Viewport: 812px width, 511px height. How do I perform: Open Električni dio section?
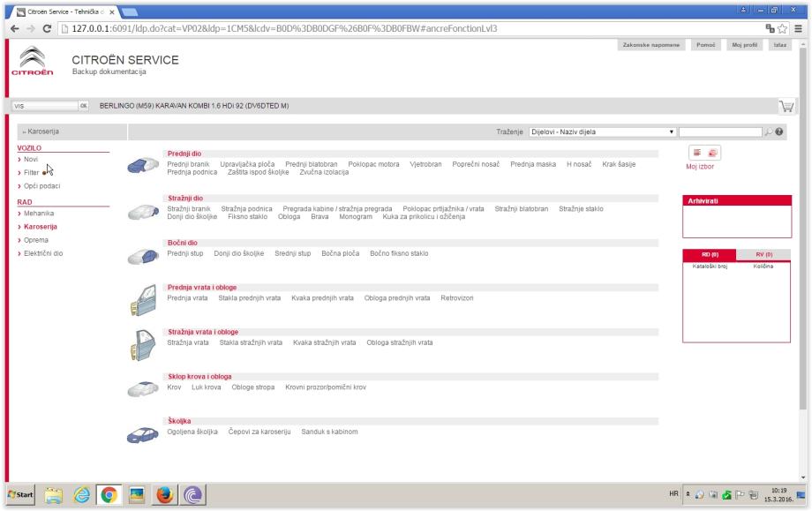click(43, 253)
